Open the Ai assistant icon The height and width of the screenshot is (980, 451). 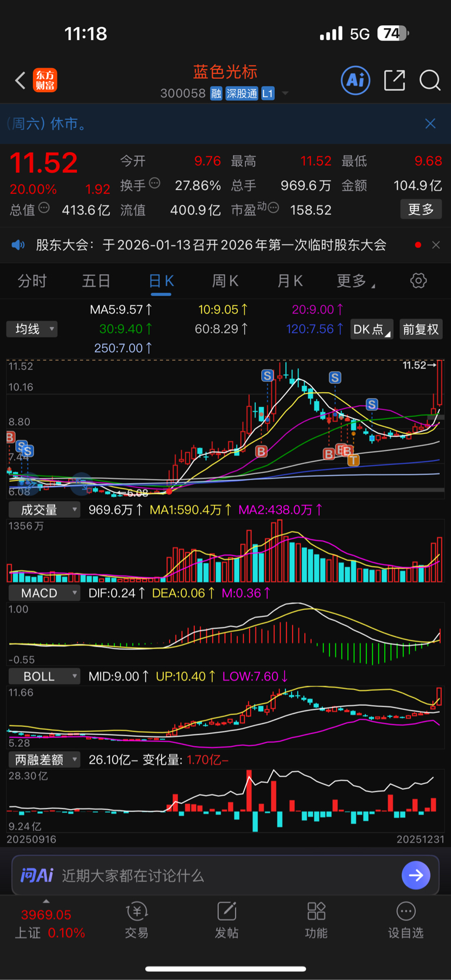(x=356, y=80)
